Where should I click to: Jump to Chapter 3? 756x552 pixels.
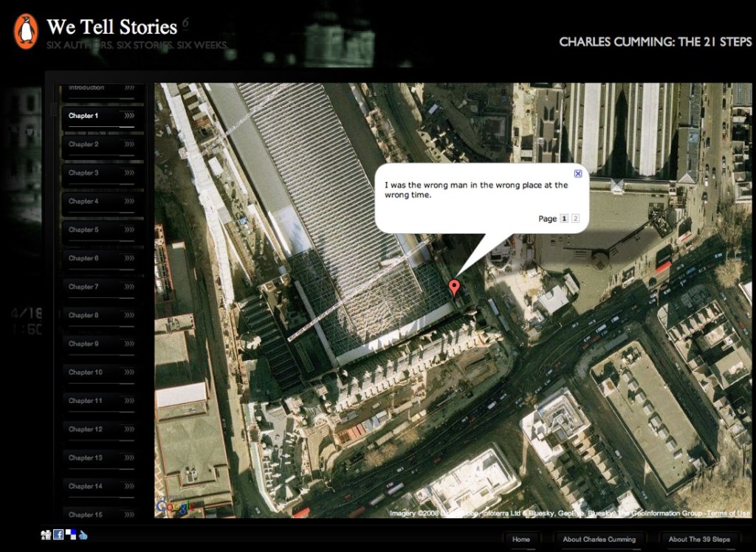pos(102,174)
